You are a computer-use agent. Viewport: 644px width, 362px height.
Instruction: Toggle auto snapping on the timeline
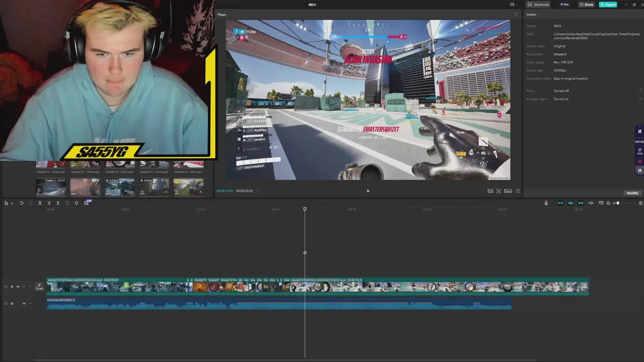point(571,203)
